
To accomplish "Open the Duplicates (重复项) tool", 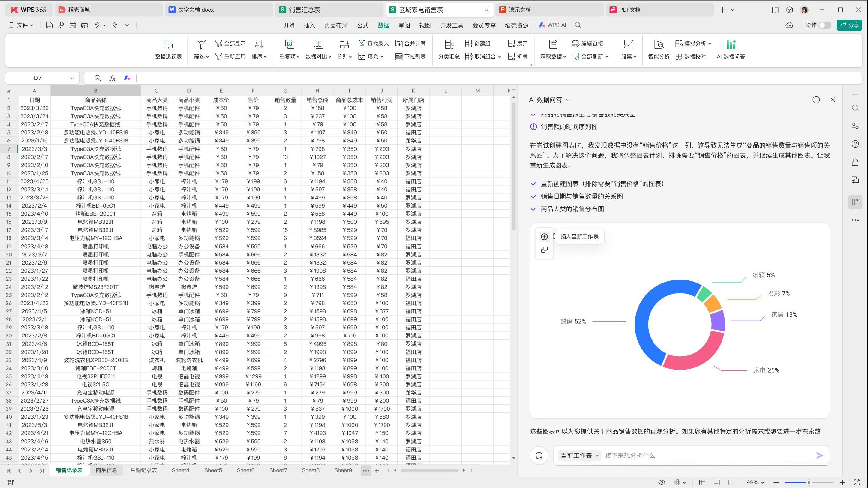I will (289, 49).
